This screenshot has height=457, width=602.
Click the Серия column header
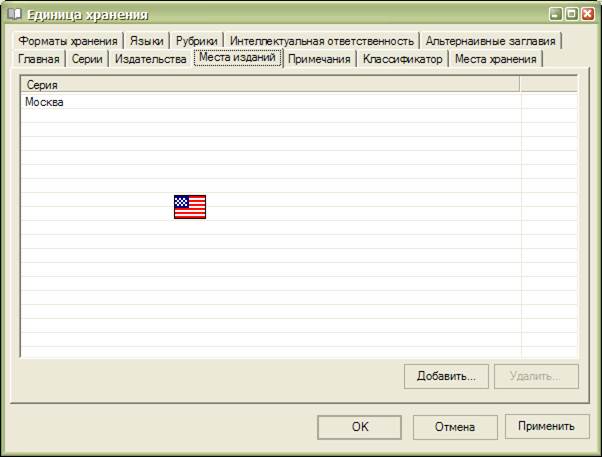pos(270,86)
